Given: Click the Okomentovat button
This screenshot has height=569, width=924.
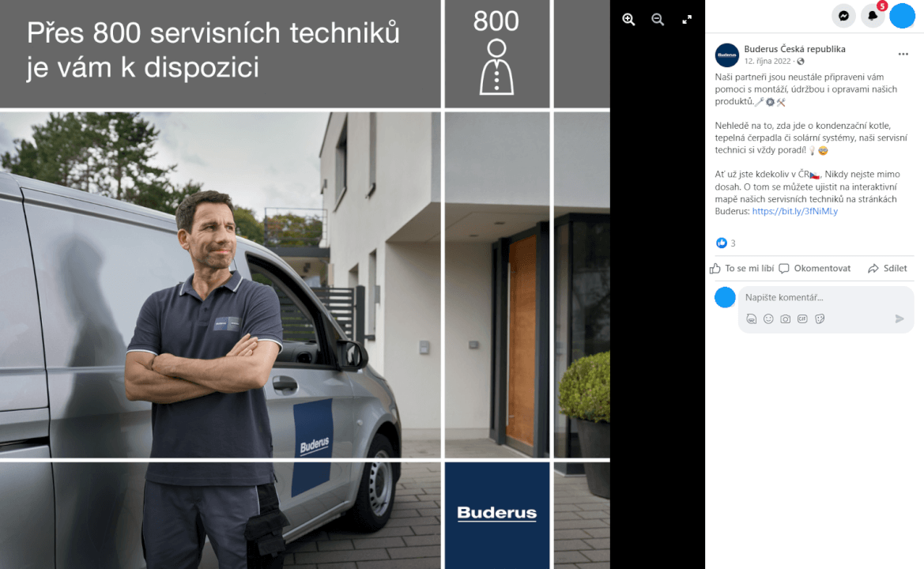Looking at the screenshot, I should 814,268.
